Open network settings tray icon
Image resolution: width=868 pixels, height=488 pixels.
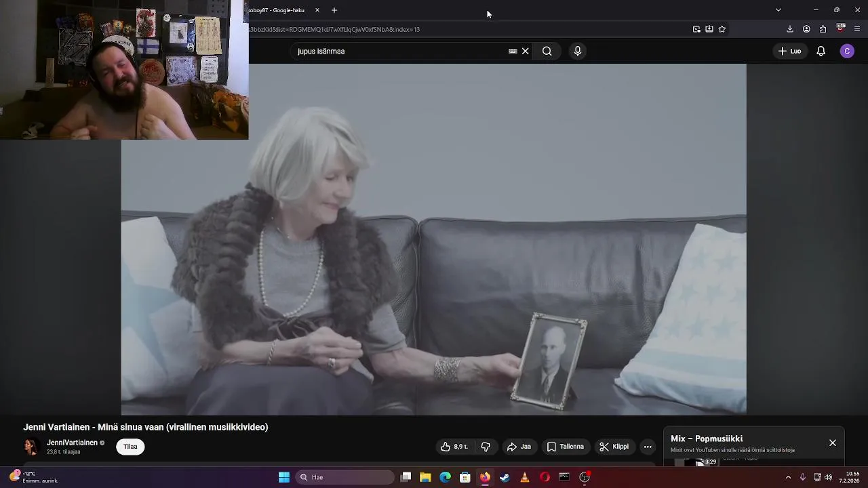(817, 477)
